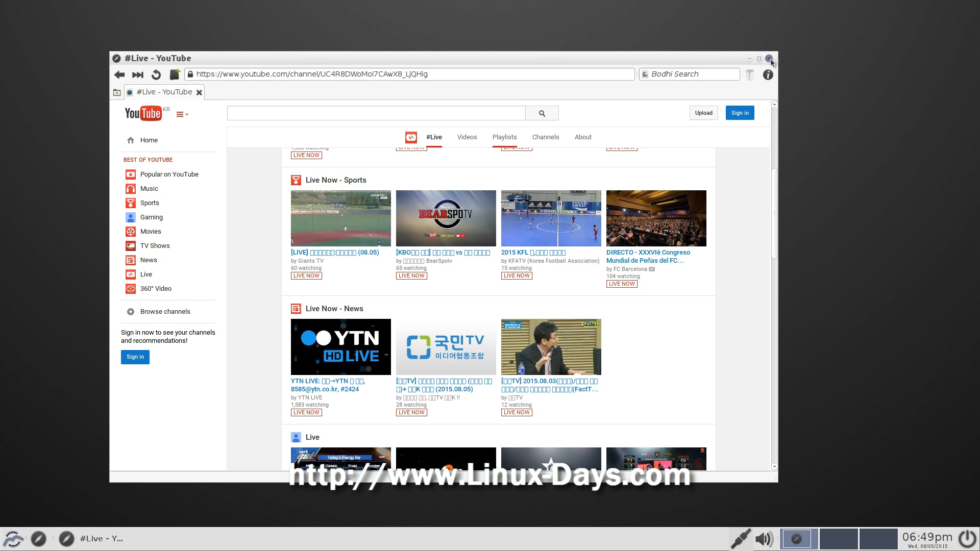Open the Giants TV channel link

coord(311,261)
